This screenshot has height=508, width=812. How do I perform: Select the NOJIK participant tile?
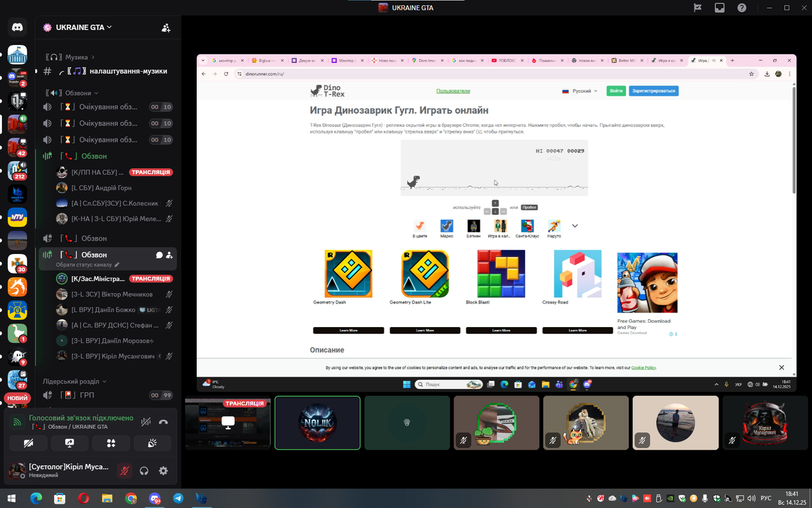[x=317, y=423]
